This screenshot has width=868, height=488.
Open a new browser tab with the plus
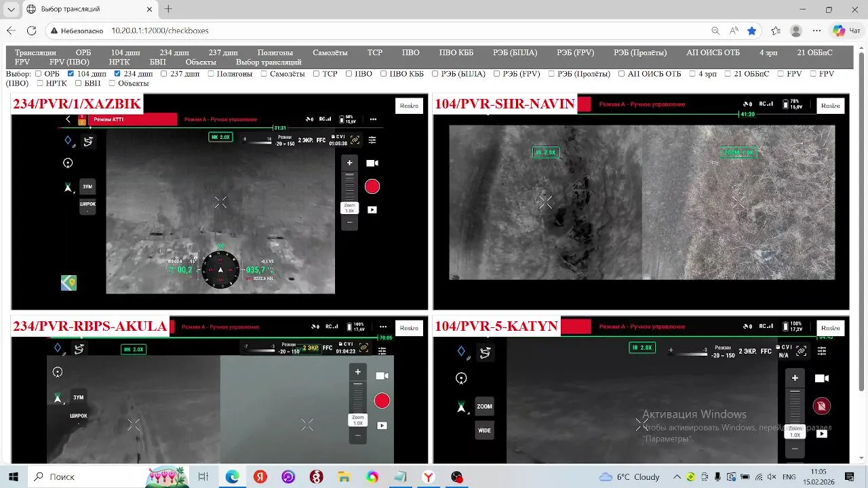[x=168, y=9]
